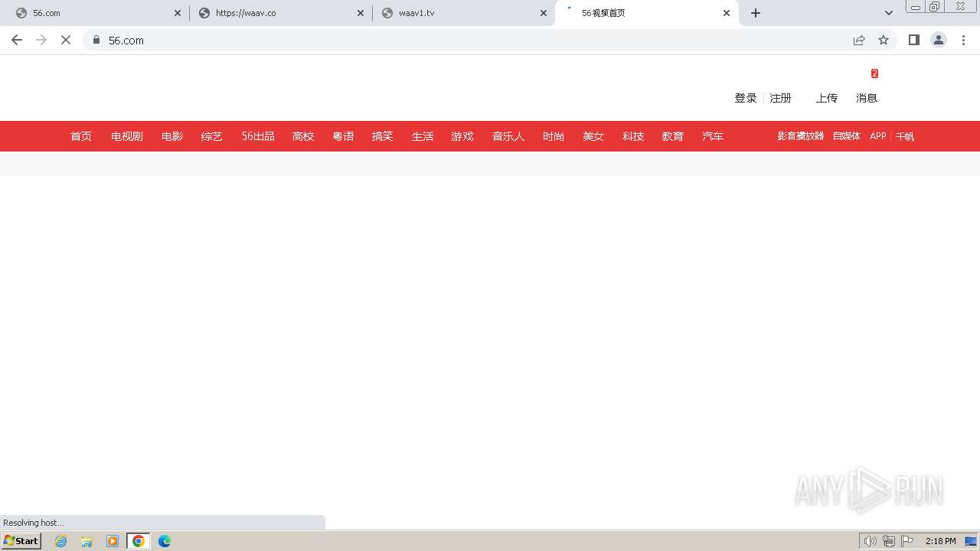Viewport: 980px width, 551px height.
Task: Switch to the https://waav.co tab
Action: click(280, 13)
